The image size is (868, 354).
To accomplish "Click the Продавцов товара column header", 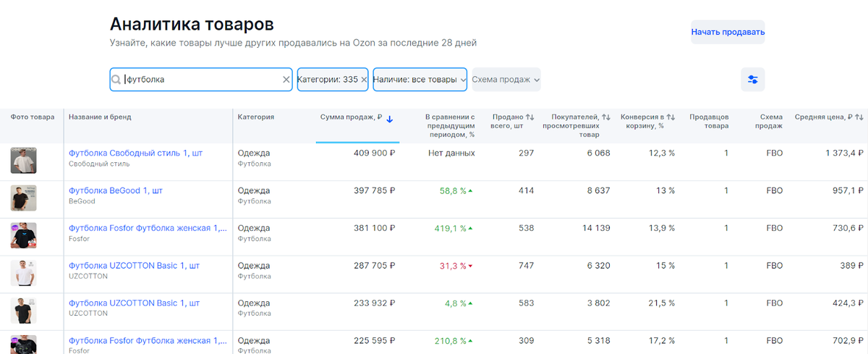I will click(709, 121).
